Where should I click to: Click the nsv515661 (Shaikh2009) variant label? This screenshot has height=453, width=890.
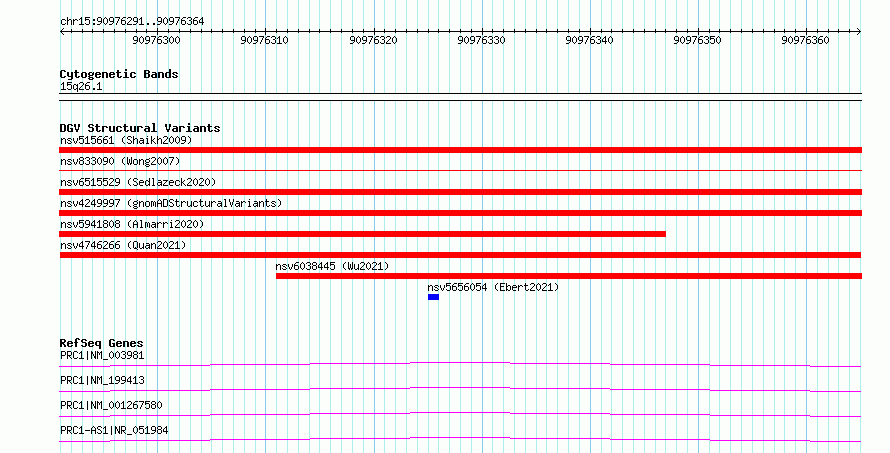click(126, 140)
